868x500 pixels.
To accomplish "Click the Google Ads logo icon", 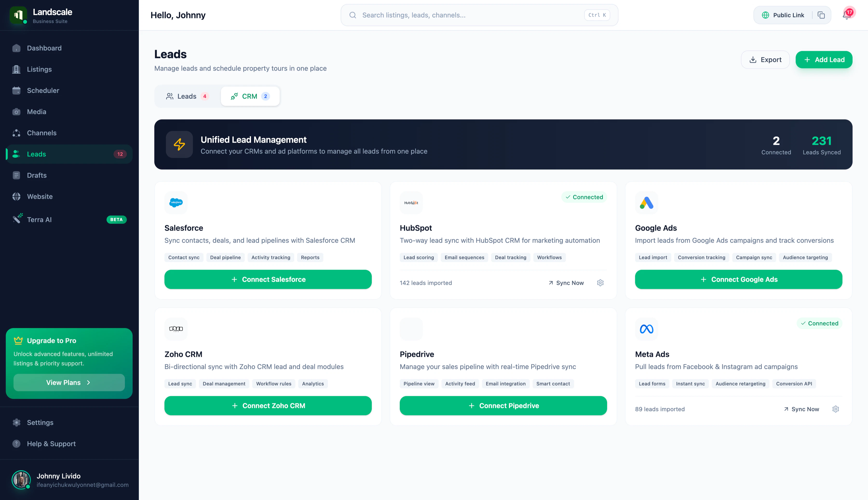I will point(646,203).
